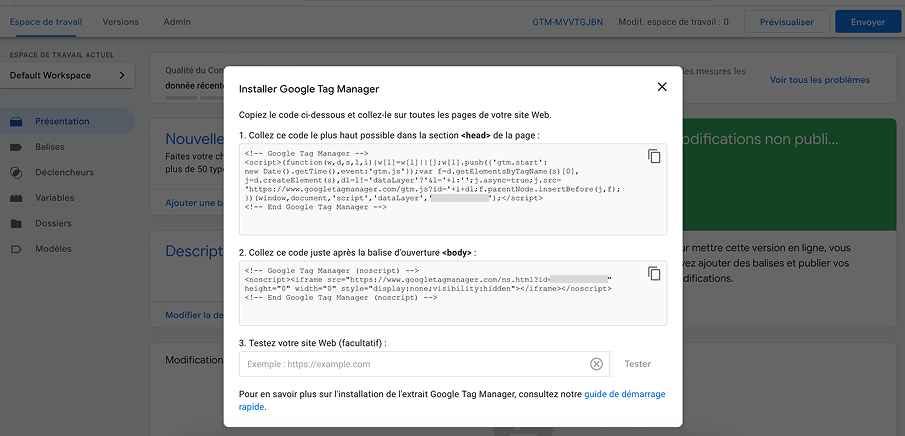Copy the body noscript code snippet
905x436 pixels.
click(653, 273)
